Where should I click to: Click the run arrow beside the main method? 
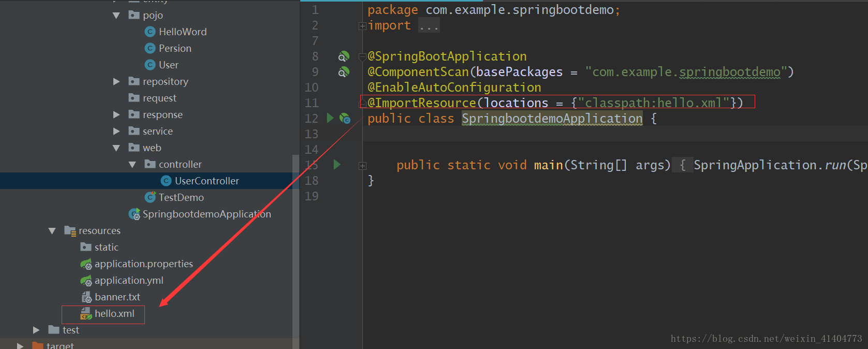(x=337, y=165)
